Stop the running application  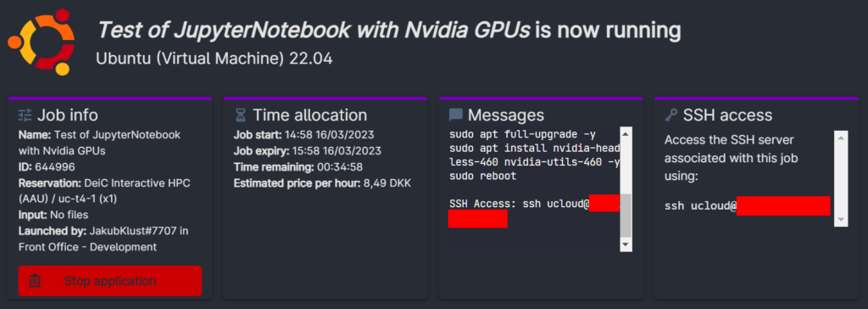point(109,281)
